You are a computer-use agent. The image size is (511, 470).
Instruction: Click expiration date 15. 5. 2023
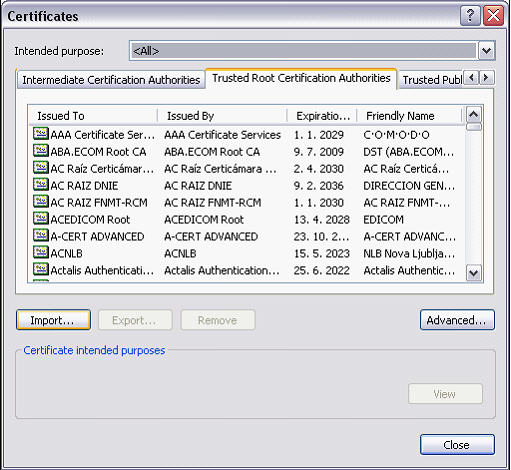[322, 254]
